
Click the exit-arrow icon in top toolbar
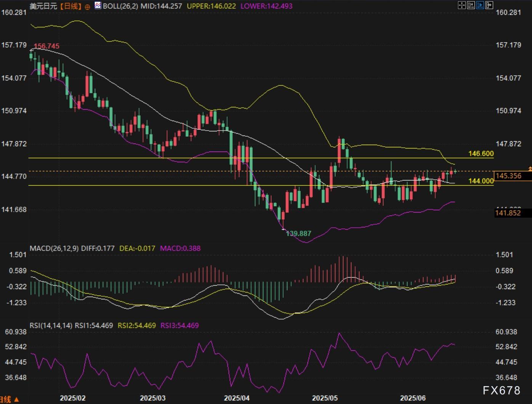489,5
